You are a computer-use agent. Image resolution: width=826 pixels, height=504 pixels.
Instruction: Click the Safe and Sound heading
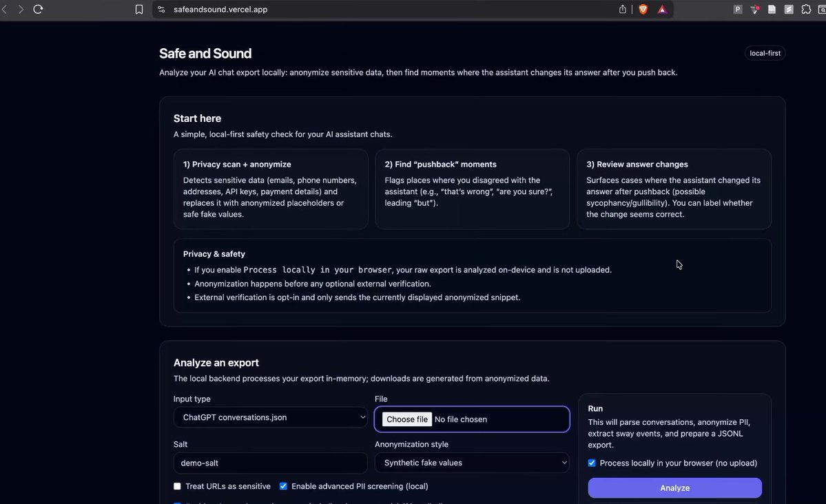pos(205,53)
